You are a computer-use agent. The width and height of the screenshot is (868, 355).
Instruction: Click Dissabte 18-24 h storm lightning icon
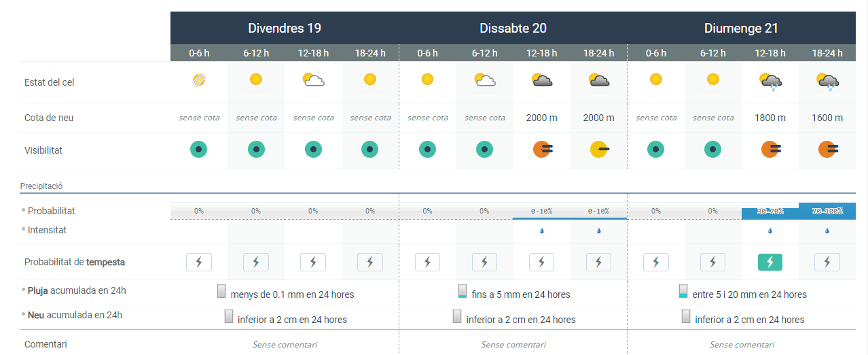[598, 262]
